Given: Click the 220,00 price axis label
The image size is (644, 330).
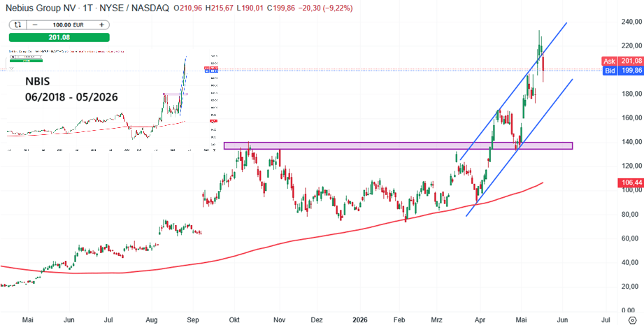Looking at the screenshot, I should click(631, 45).
